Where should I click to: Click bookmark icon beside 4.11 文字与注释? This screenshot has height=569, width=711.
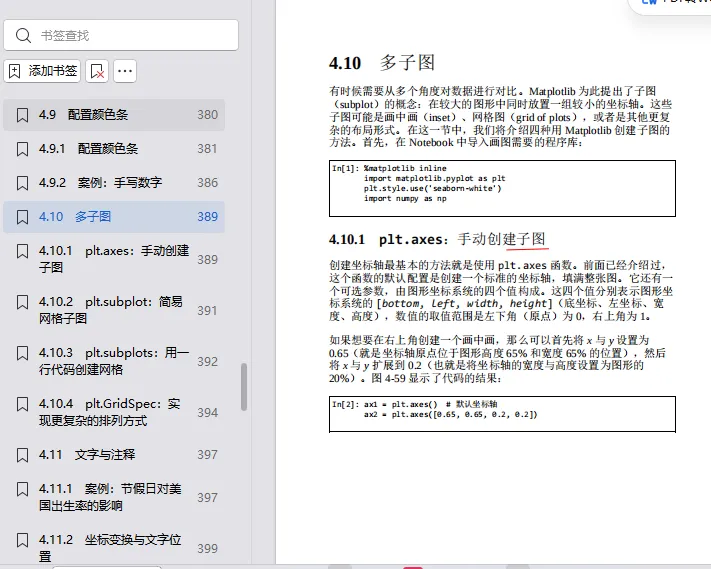pyautogui.click(x=22, y=455)
